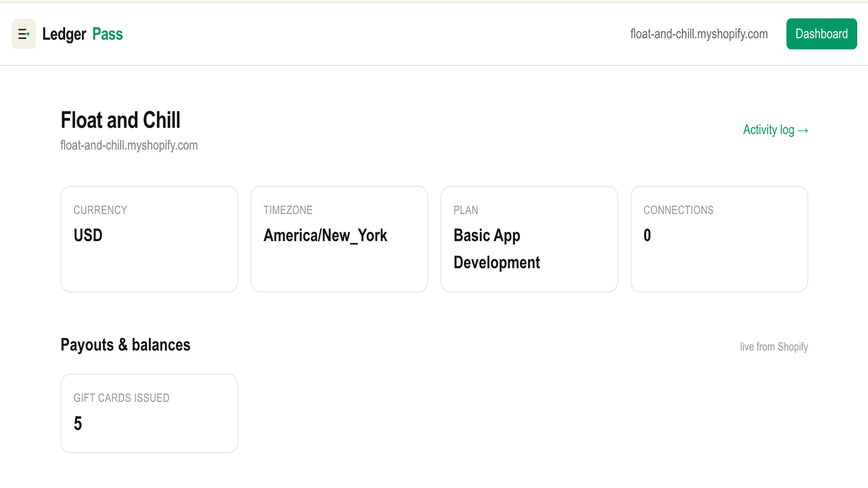Click the CURRENCY card label
The width and height of the screenshot is (868, 488).
point(100,210)
